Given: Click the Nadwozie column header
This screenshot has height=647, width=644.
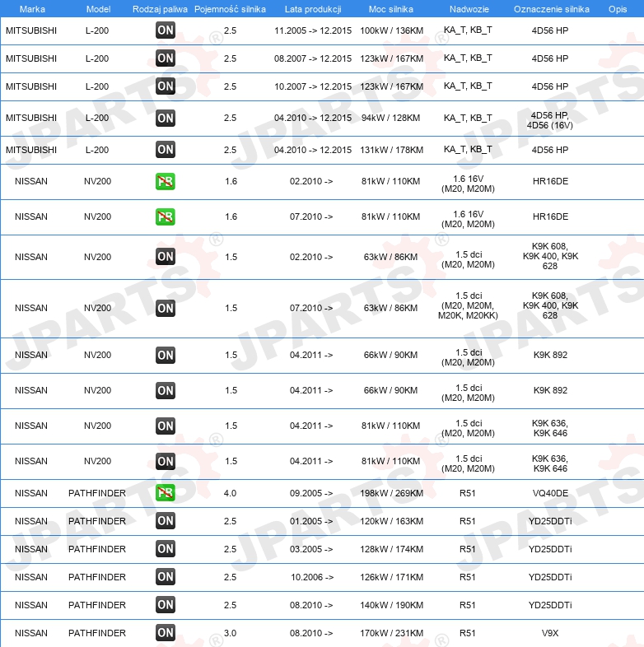Looking at the screenshot, I should 469,9.
